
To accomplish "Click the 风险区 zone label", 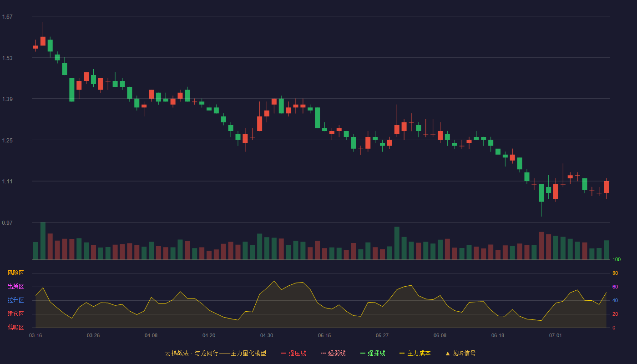I will pyautogui.click(x=15, y=273).
